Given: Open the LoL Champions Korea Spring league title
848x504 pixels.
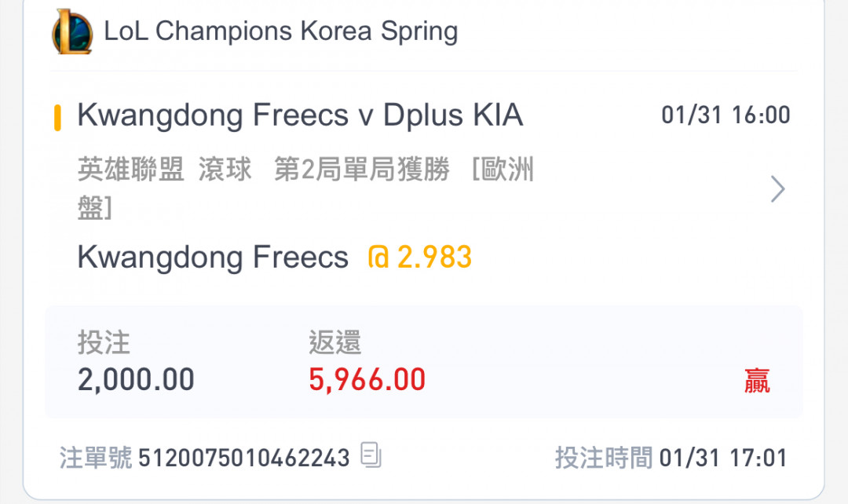Looking at the screenshot, I should (280, 32).
